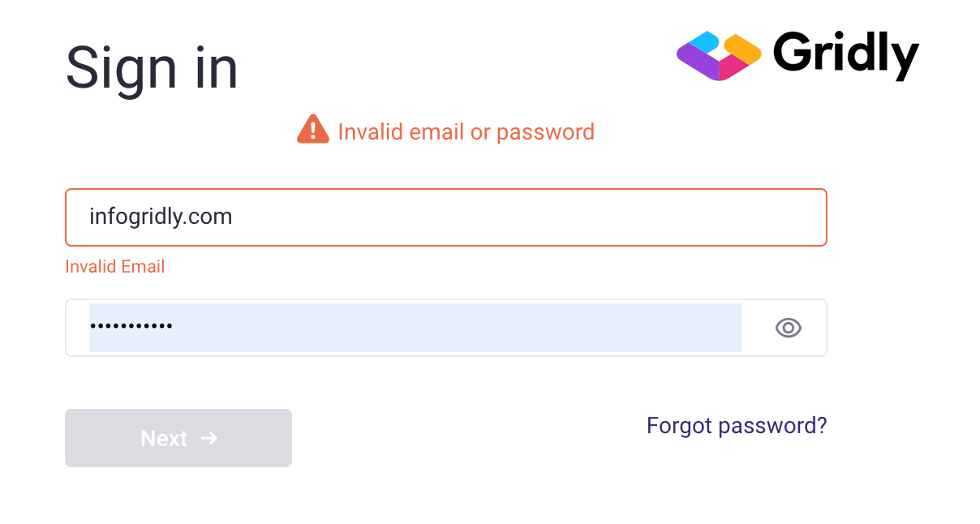Click the "Invalid Email" validation text
980x524 pixels.
tap(114, 266)
